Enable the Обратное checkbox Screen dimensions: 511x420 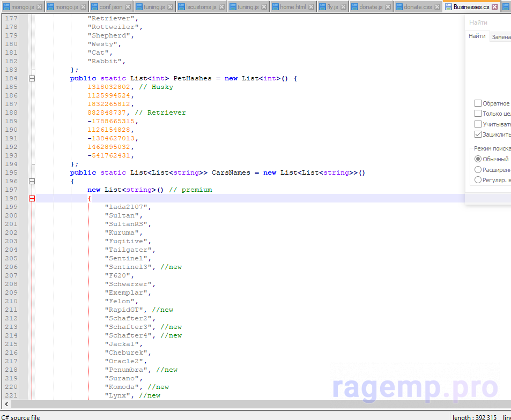478,103
